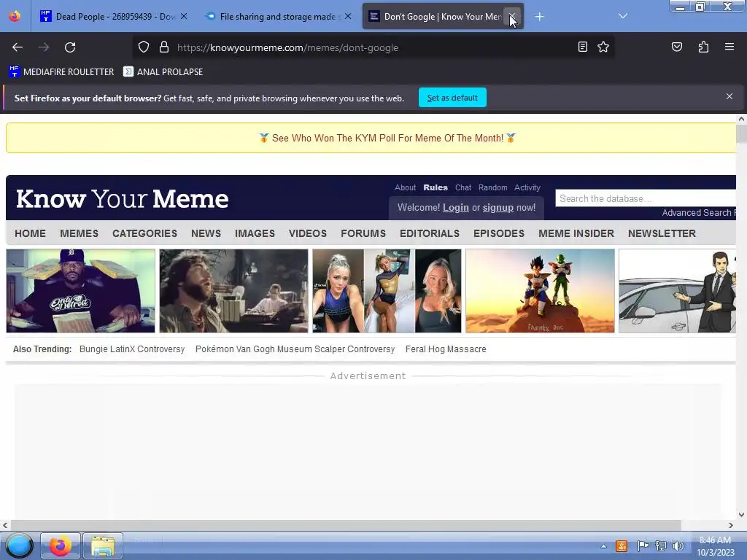This screenshot has width=747, height=560.
Task: Open the MEMES menu item
Action: pyautogui.click(x=79, y=233)
